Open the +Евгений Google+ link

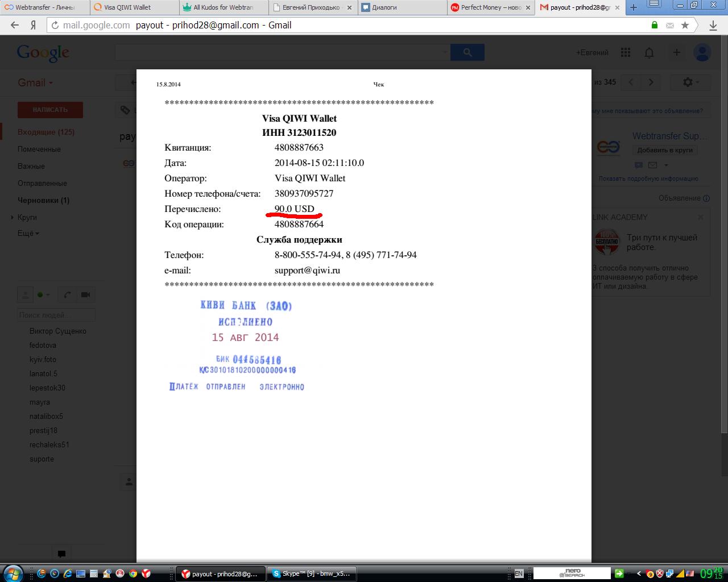pos(592,52)
